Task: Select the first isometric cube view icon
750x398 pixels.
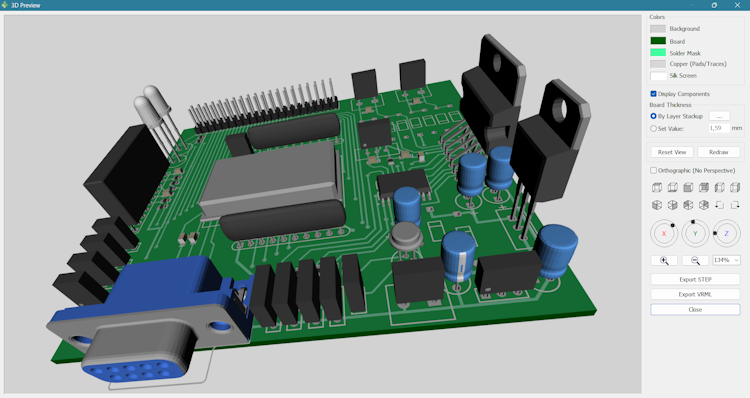Action: pyautogui.click(x=657, y=205)
